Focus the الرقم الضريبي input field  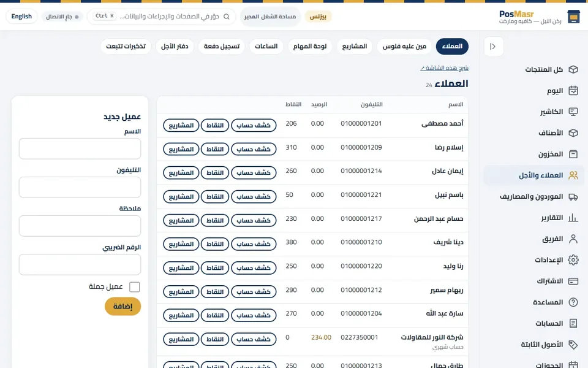pyautogui.click(x=80, y=265)
